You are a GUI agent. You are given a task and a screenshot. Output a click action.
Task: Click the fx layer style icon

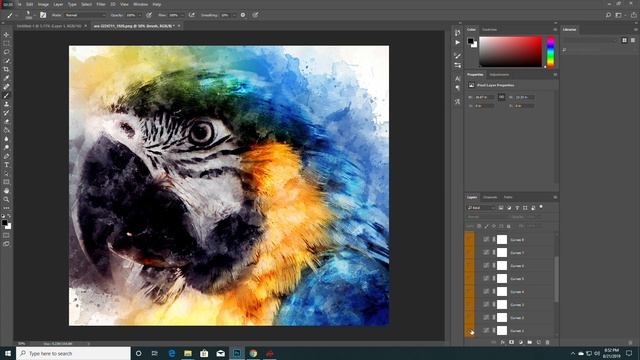click(x=502, y=342)
